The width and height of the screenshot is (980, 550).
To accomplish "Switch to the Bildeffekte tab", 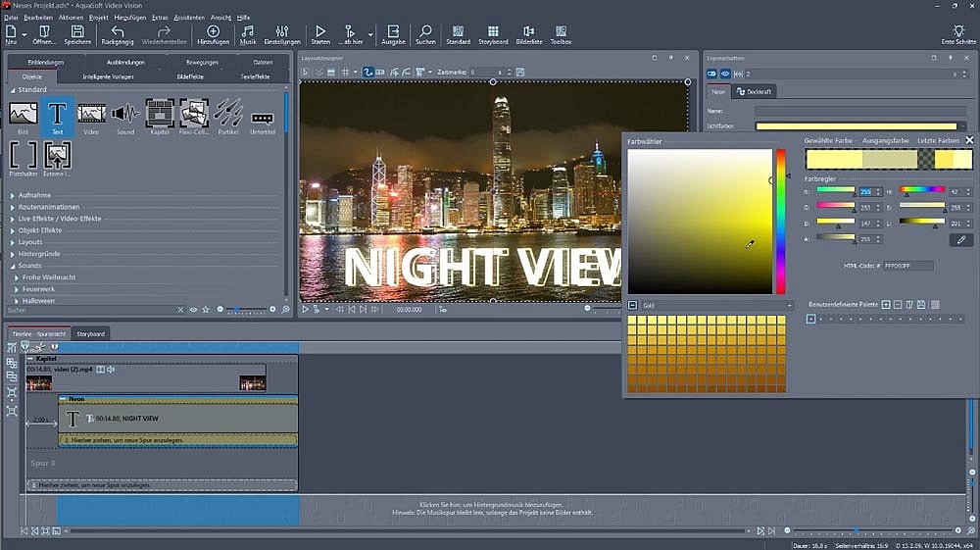I will pyautogui.click(x=190, y=75).
